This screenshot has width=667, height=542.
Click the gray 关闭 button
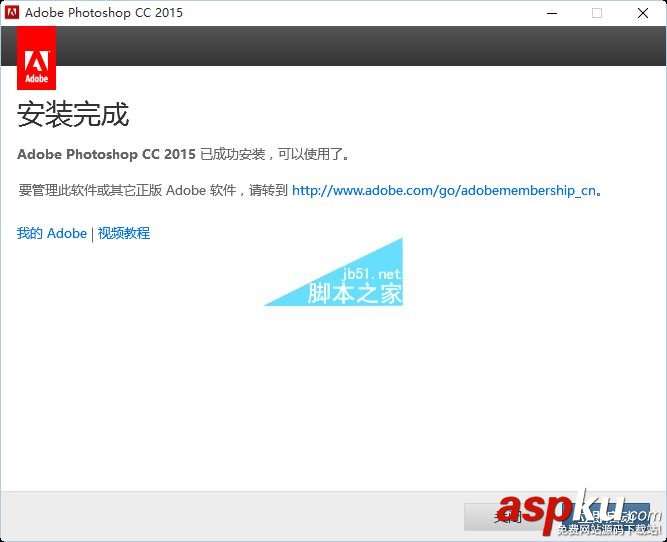coord(508,516)
